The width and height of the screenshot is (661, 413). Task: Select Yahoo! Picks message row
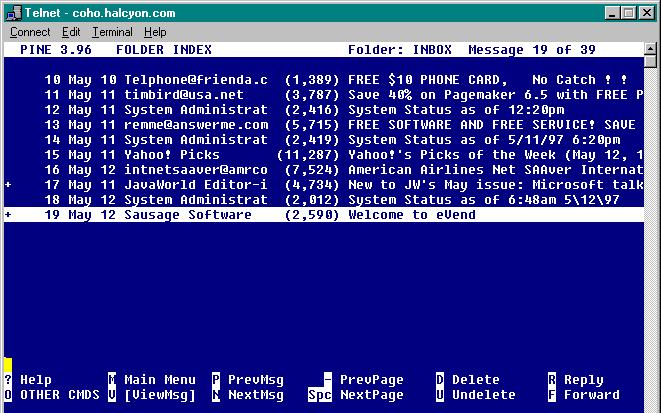tap(330, 155)
